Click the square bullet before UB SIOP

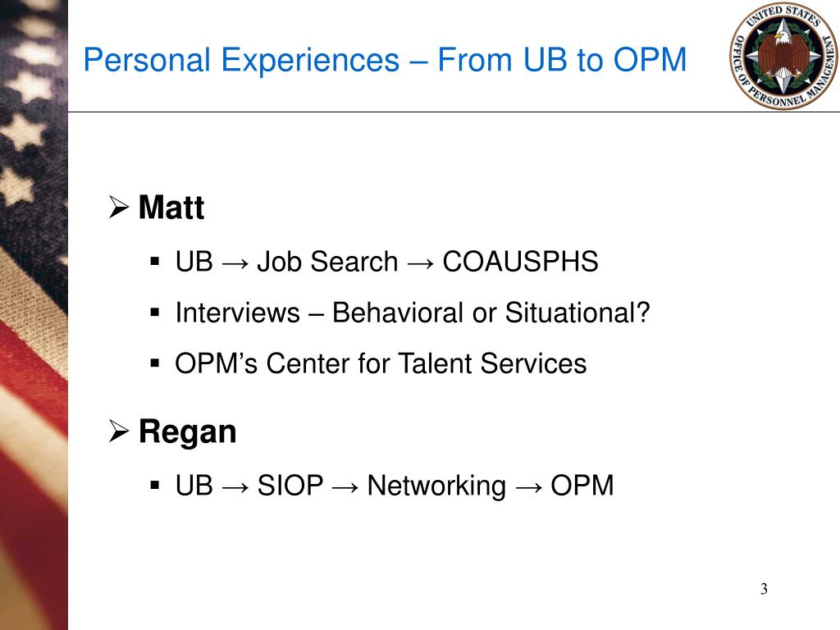coord(155,486)
